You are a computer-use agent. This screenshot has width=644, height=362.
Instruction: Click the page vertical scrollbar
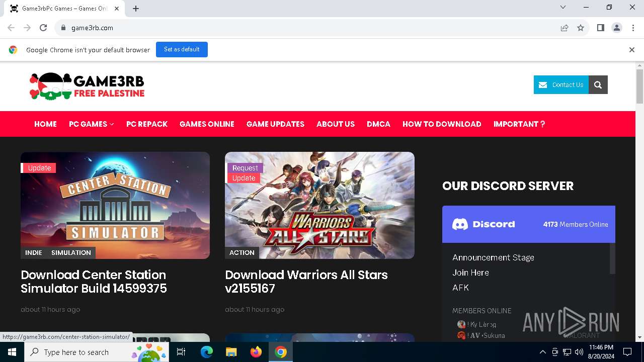tap(639, 86)
